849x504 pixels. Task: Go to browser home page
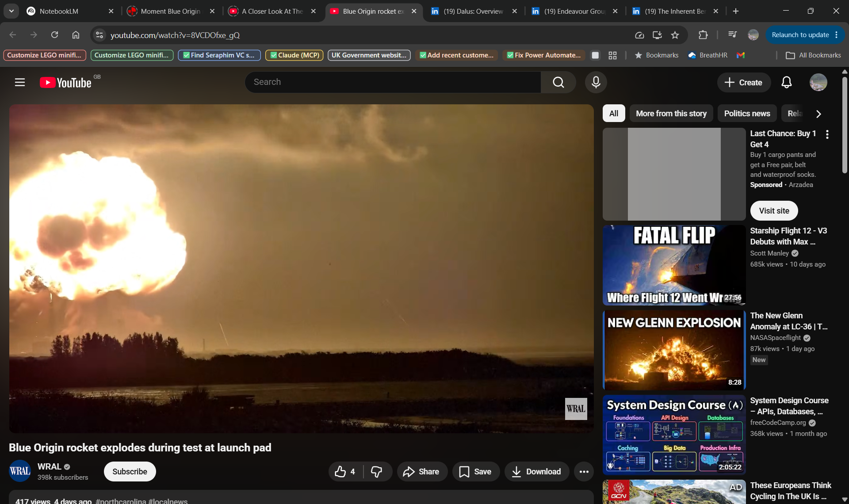pyautogui.click(x=76, y=35)
